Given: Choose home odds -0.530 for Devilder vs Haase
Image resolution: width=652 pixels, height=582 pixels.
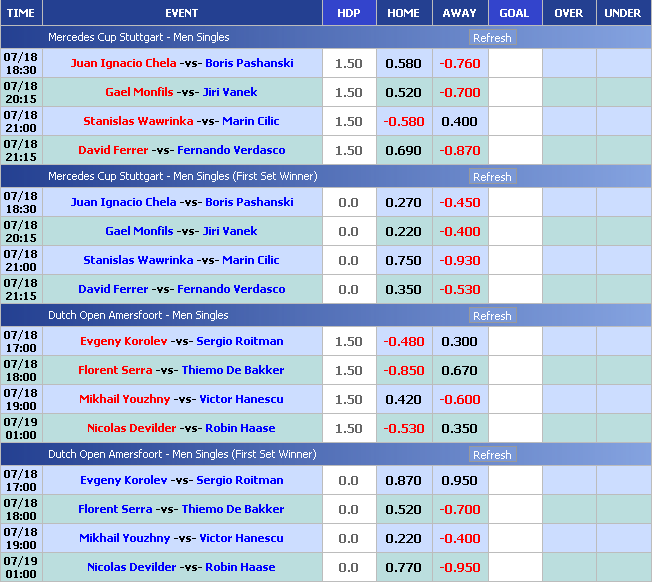Looking at the screenshot, I should [403, 428].
